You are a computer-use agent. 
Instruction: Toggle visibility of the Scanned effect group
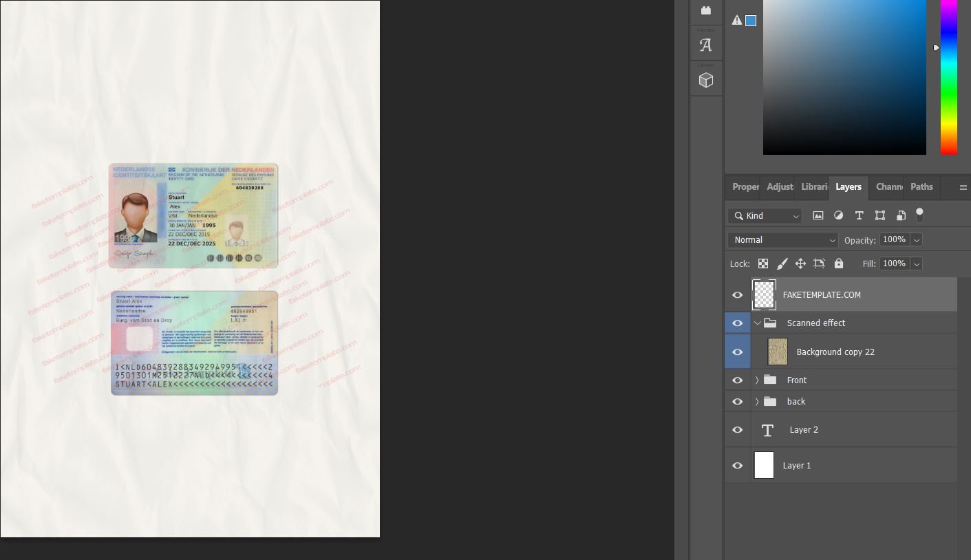pos(737,323)
